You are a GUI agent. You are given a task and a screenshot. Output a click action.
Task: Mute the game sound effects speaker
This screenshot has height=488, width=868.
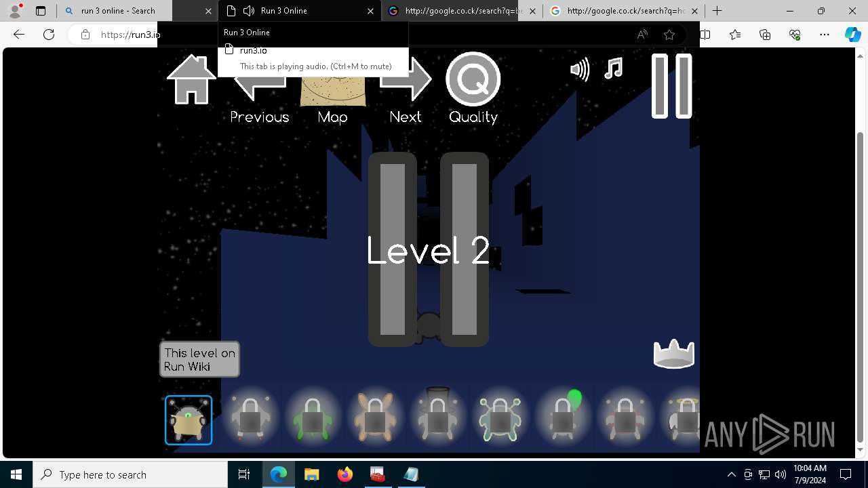point(580,69)
